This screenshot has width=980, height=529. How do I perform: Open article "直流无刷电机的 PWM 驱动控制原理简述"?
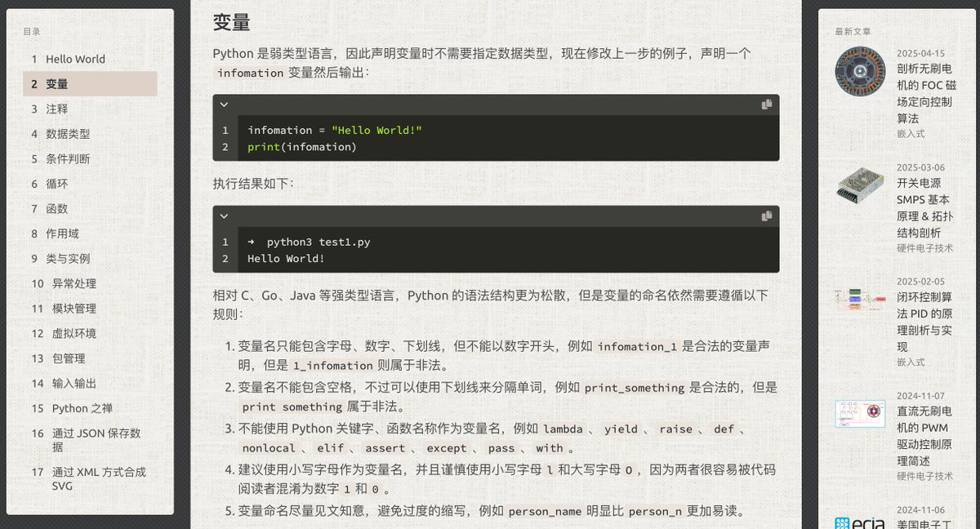(926, 436)
